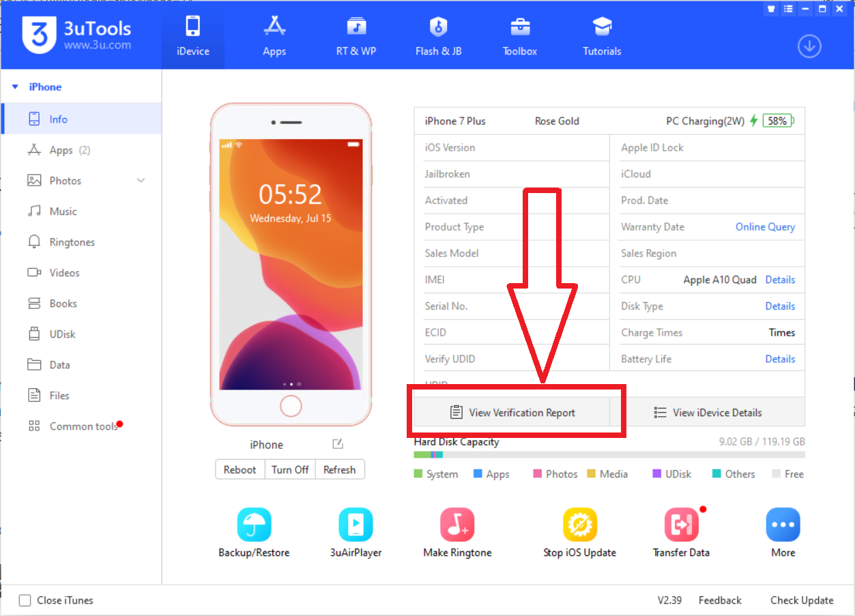
Task: Click the iPhone screen preview
Action: point(291,265)
